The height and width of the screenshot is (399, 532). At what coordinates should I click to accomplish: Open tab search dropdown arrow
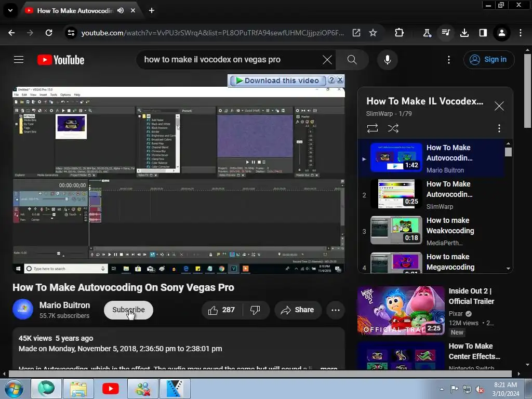[x=10, y=10]
